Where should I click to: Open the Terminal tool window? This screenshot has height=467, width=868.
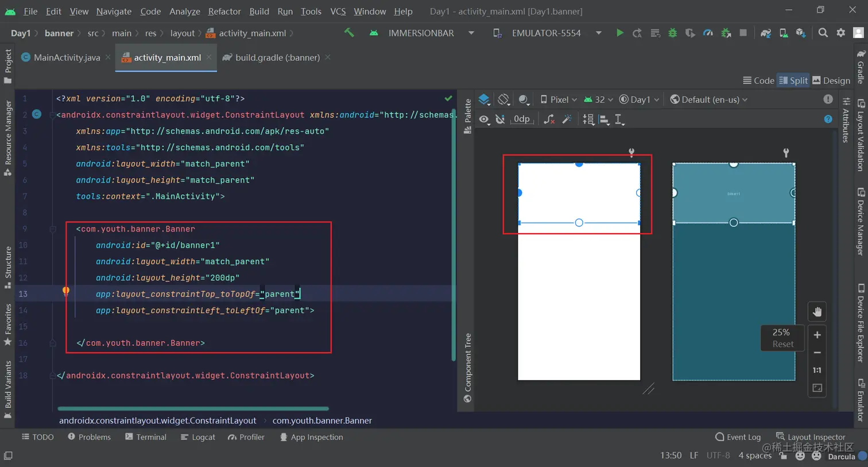coord(146,437)
